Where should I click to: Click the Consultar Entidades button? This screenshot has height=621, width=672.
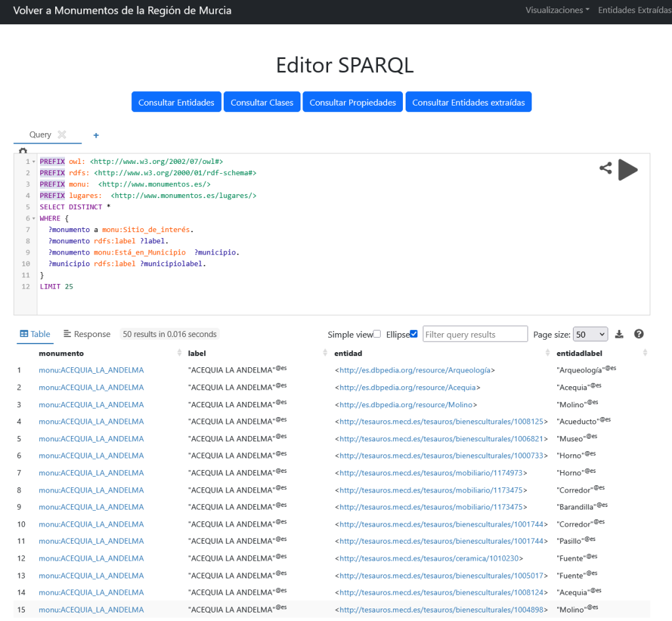[176, 102]
